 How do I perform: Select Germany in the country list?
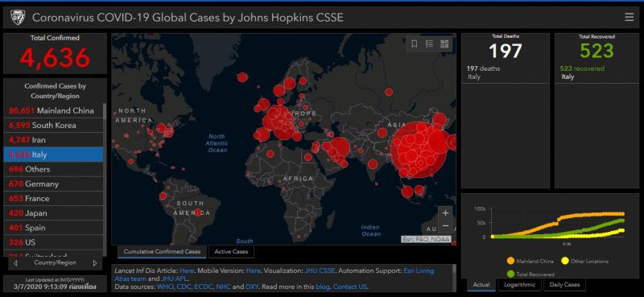click(53, 184)
